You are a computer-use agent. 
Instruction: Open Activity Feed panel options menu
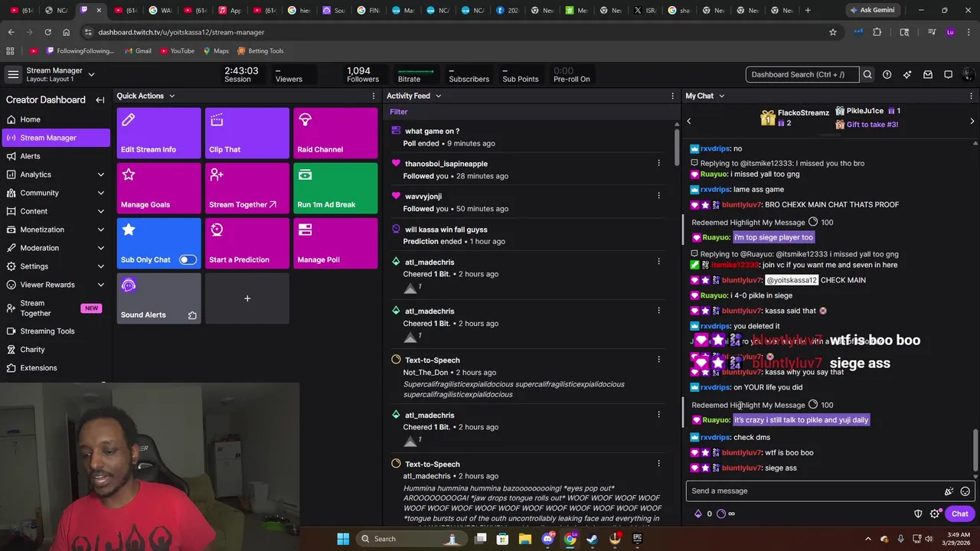pyautogui.click(x=672, y=96)
